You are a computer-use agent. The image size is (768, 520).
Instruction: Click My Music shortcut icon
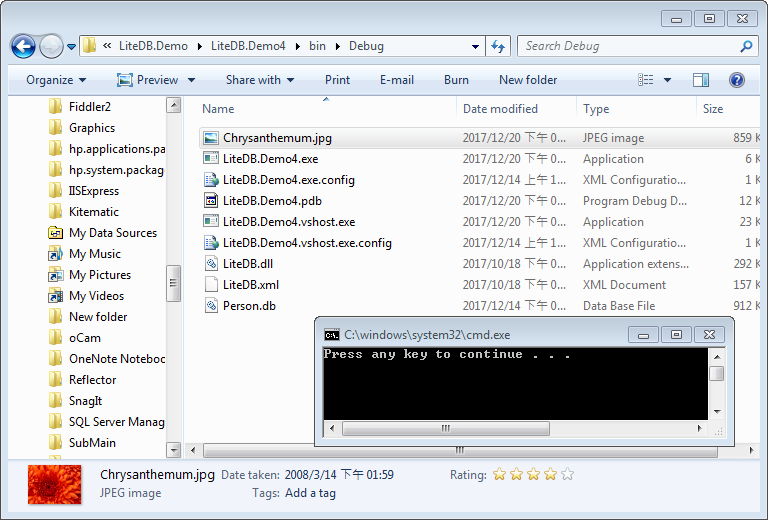click(x=55, y=254)
